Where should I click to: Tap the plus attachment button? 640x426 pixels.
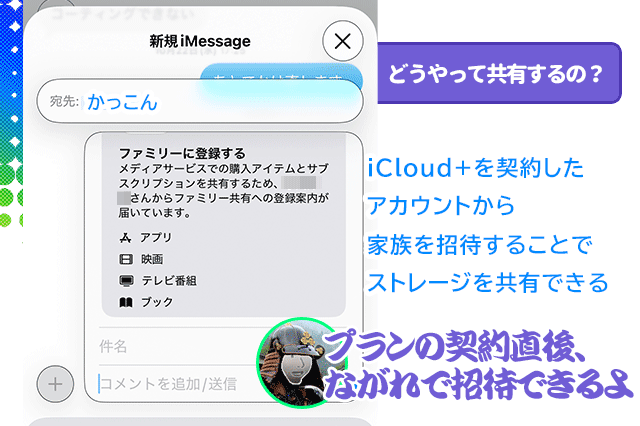(55, 384)
